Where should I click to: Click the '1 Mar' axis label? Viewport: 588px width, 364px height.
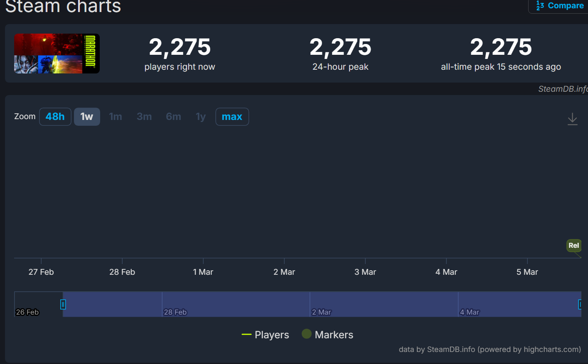203,272
